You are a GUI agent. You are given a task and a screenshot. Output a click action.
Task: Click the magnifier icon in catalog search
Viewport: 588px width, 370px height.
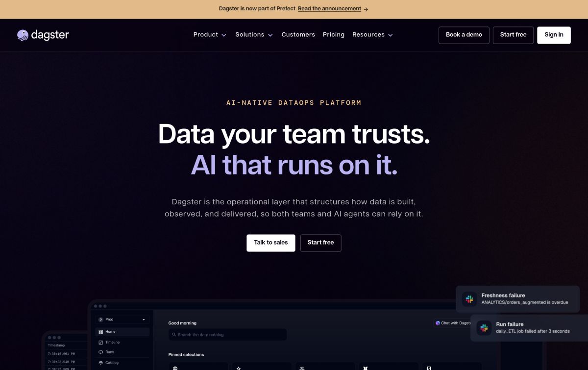173,335
